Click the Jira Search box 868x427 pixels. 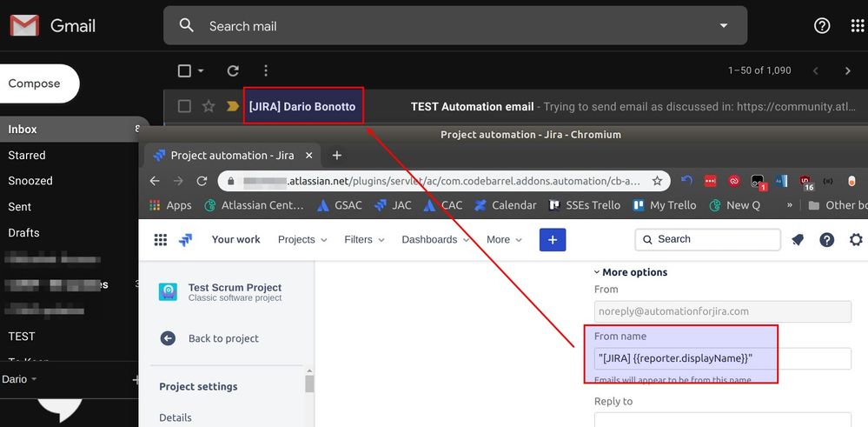pyautogui.click(x=707, y=239)
